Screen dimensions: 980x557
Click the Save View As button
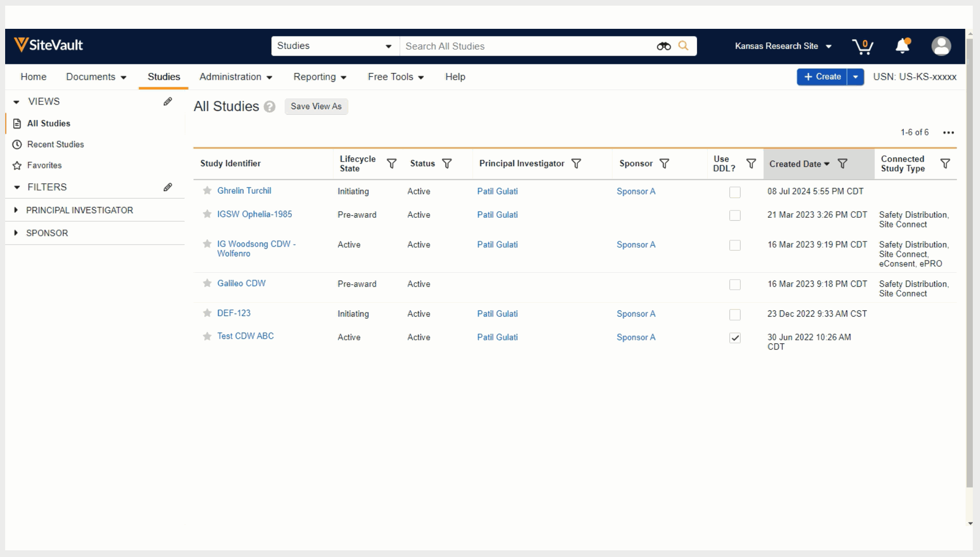pyautogui.click(x=316, y=107)
